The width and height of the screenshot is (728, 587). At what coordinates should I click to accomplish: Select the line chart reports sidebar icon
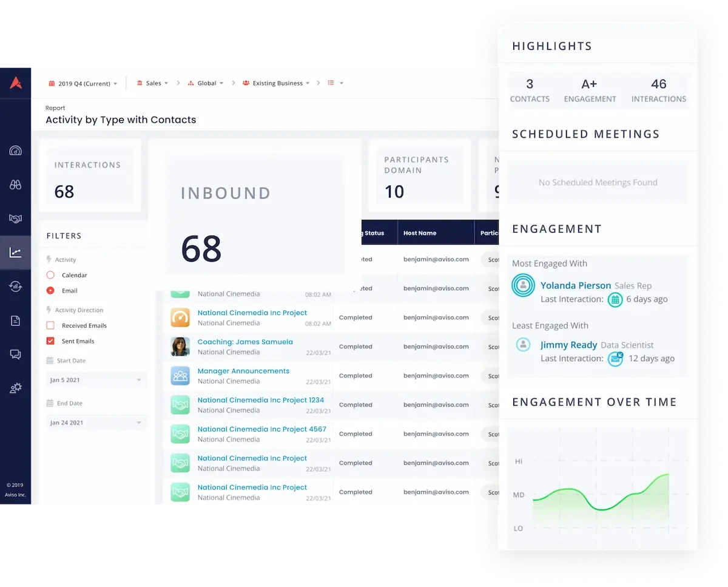(16, 253)
